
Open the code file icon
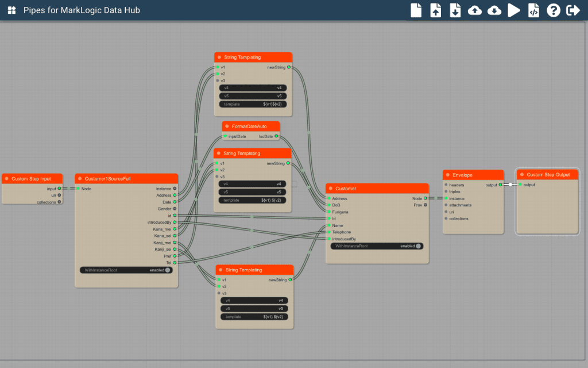click(533, 10)
